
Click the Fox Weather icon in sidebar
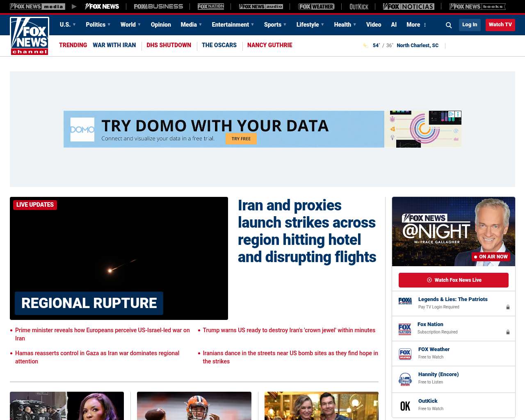(405, 354)
